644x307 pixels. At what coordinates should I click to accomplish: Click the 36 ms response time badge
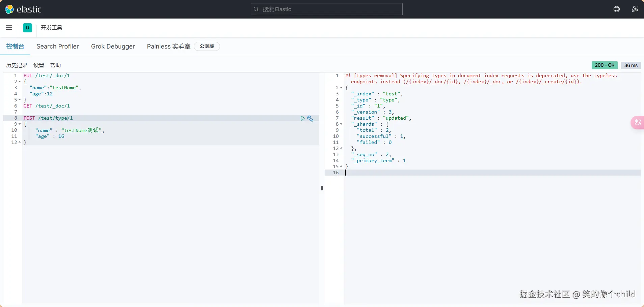(631, 65)
